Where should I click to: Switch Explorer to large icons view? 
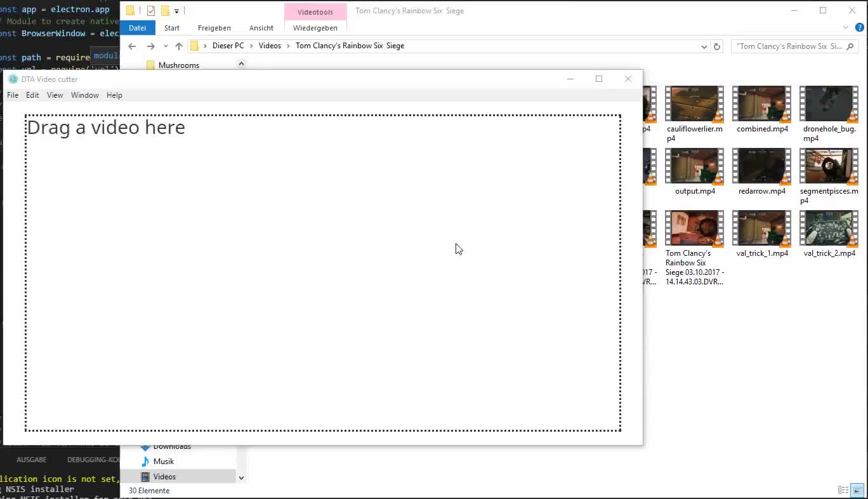(857, 490)
